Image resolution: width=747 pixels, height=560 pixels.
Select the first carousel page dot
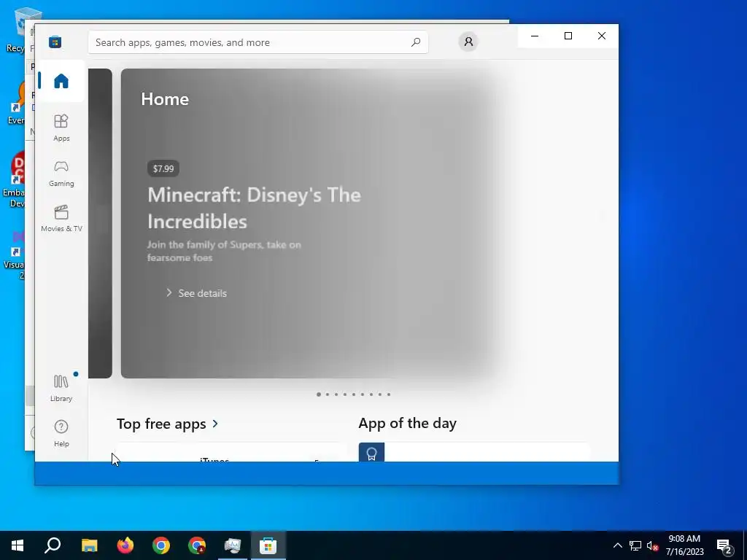(x=319, y=394)
